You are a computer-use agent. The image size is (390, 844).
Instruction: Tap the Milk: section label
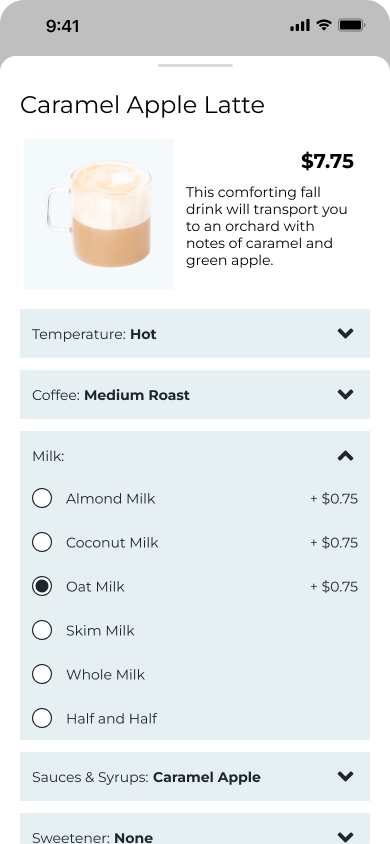click(x=48, y=456)
